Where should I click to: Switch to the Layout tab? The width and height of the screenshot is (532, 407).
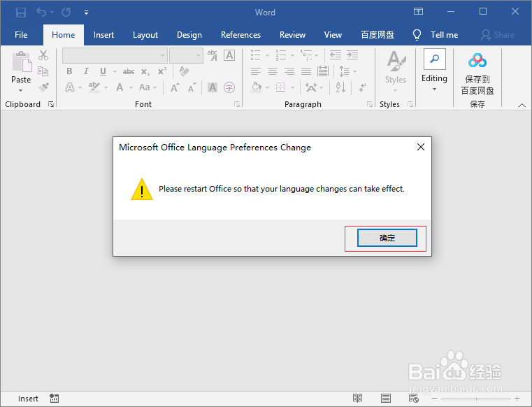coord(145,35)
